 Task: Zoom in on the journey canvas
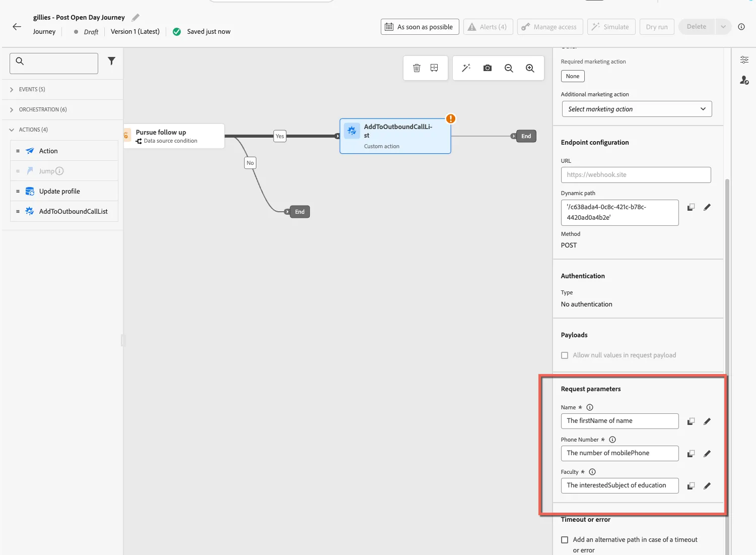coord(530,68)
